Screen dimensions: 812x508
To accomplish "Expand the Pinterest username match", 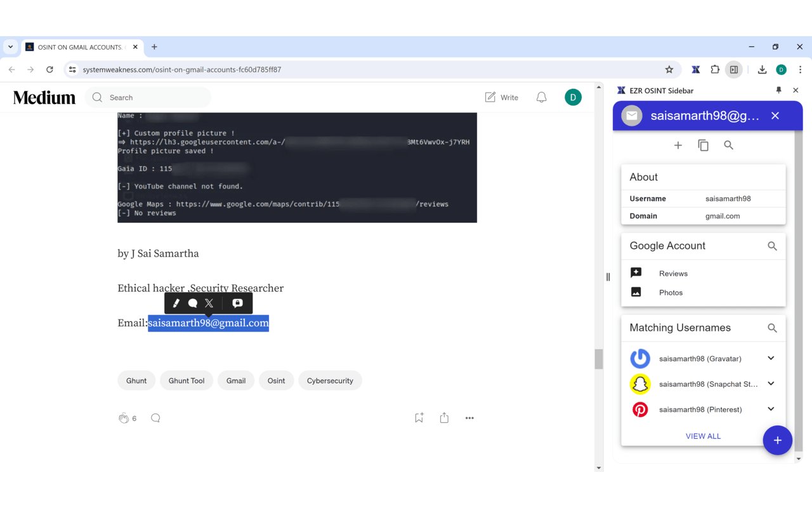I will tap(771, 409).
